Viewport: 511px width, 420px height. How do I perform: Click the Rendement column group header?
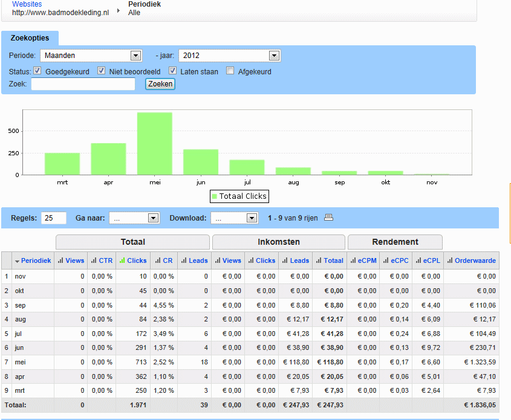(x=395, y=242)
